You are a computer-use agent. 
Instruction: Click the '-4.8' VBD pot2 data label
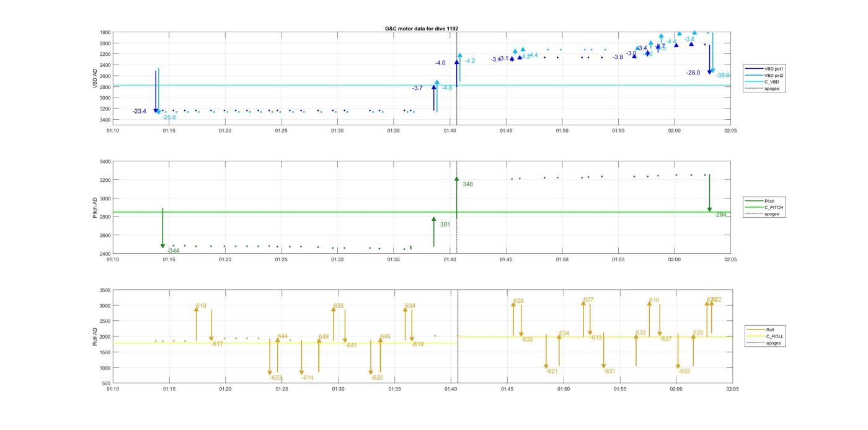447,88
